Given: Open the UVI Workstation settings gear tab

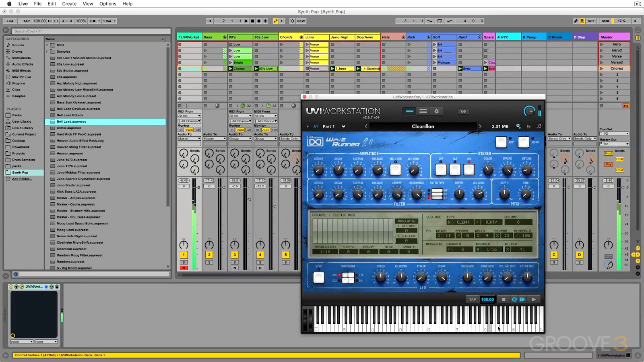Looking at the screenshot, I should (437, 111).
